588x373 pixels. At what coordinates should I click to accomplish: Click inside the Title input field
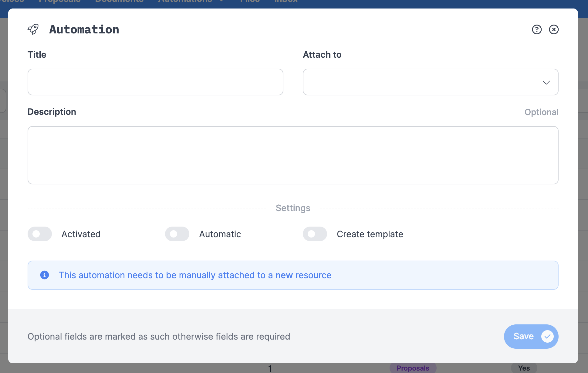(155, 82)
